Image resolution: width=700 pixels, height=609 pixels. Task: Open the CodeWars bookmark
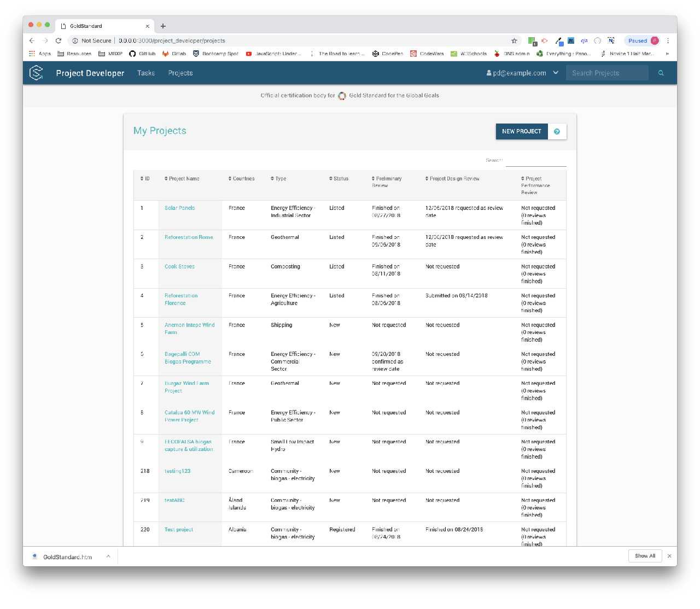(x=427, y=54)
